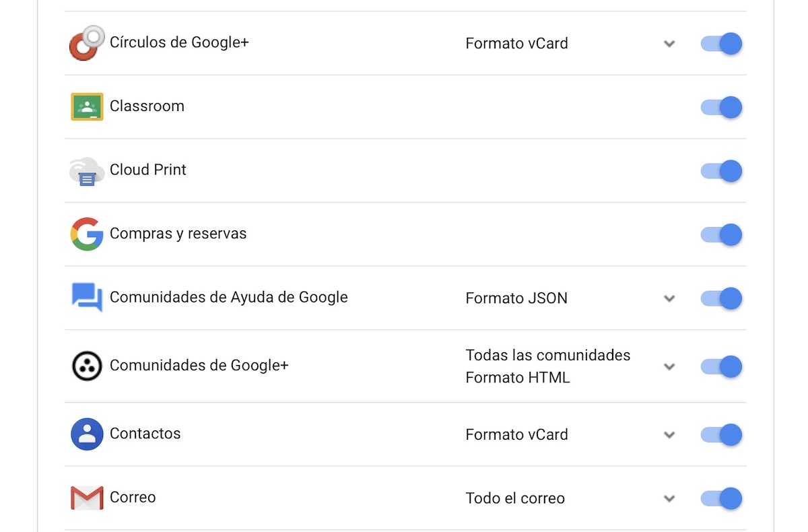Click the Comunidades de Google+ circle icon
This screenshot has width=808, height=532.
(87, 366)
